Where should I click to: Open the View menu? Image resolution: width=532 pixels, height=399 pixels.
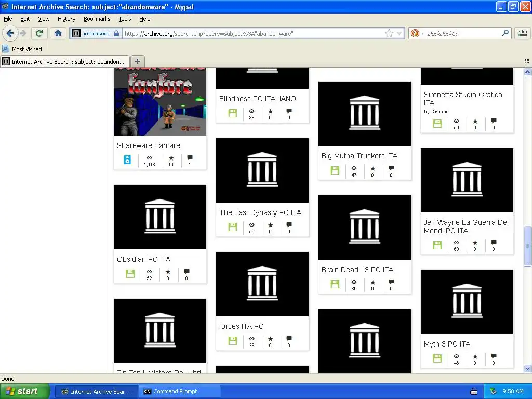click(44, 19)
